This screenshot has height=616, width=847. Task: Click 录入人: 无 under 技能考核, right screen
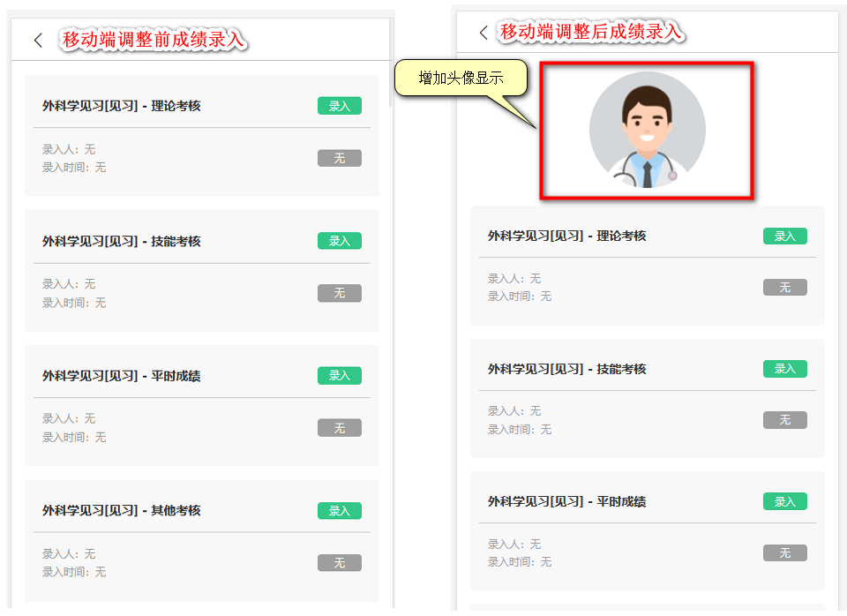[x=514, y=410]
